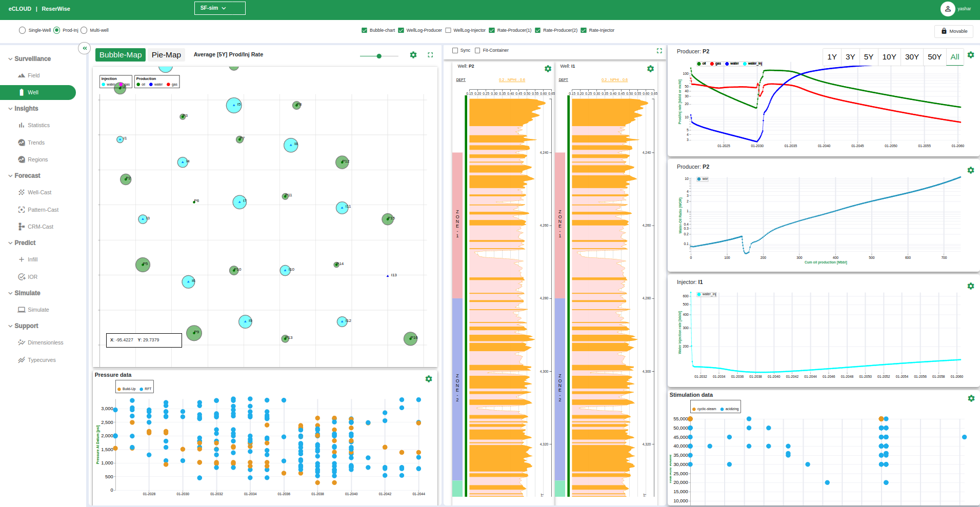Toggle Rate-Producer(1) checkbox
The width and height of the screenshot is (980, 507).
click(x=492, y=30)
